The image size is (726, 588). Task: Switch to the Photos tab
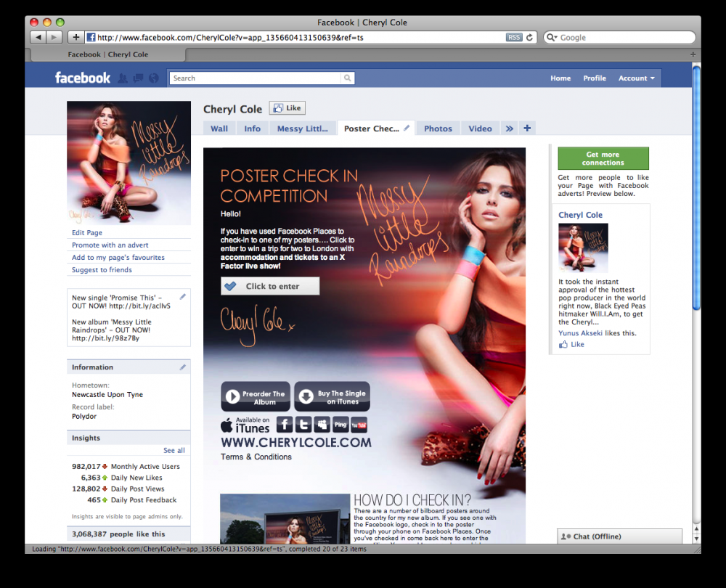coord(438,128)
